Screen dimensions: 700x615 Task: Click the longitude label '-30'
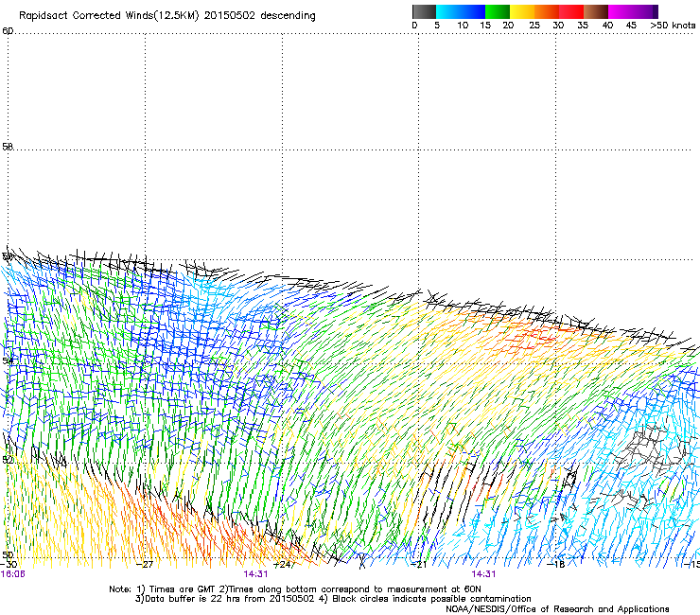[x=9, y=565]
